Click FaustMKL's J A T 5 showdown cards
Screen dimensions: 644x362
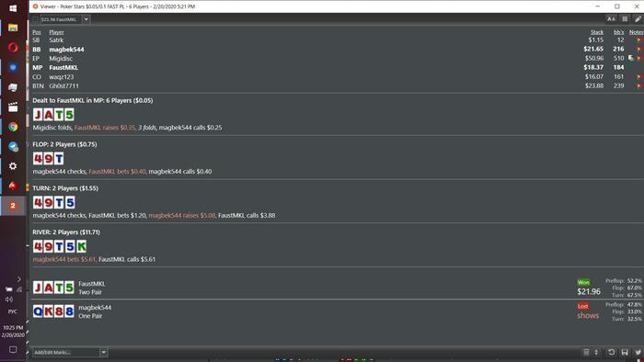point(53,288)
